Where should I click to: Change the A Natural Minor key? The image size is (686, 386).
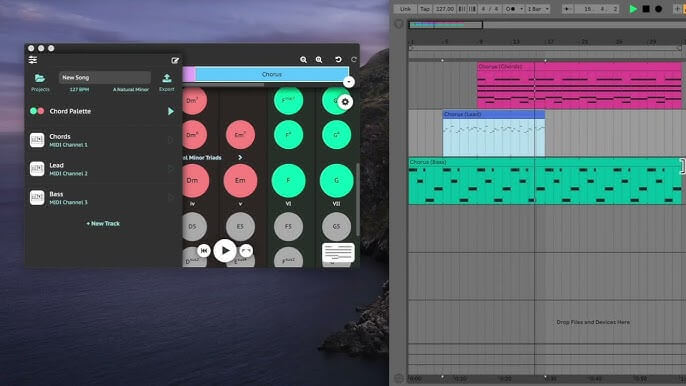(x=131, y=89)
